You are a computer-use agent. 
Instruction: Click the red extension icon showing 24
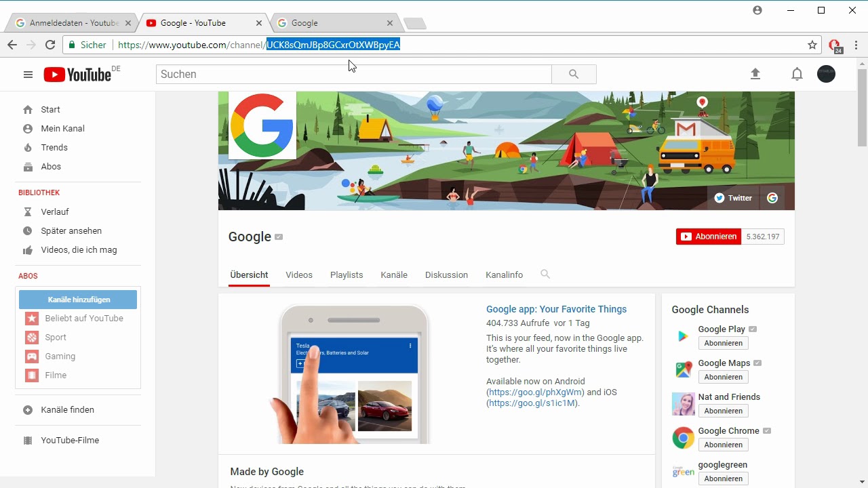pyautogui.click(x=835, y=45)
